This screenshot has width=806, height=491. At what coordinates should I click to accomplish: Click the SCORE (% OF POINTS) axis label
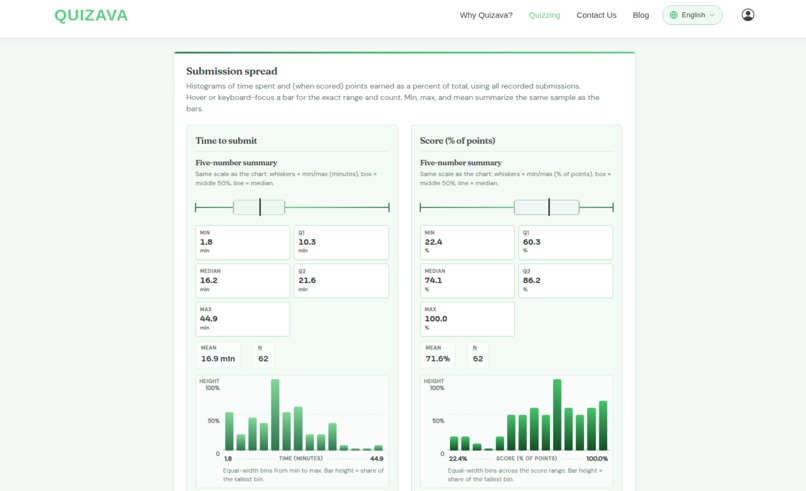point(526,458)
